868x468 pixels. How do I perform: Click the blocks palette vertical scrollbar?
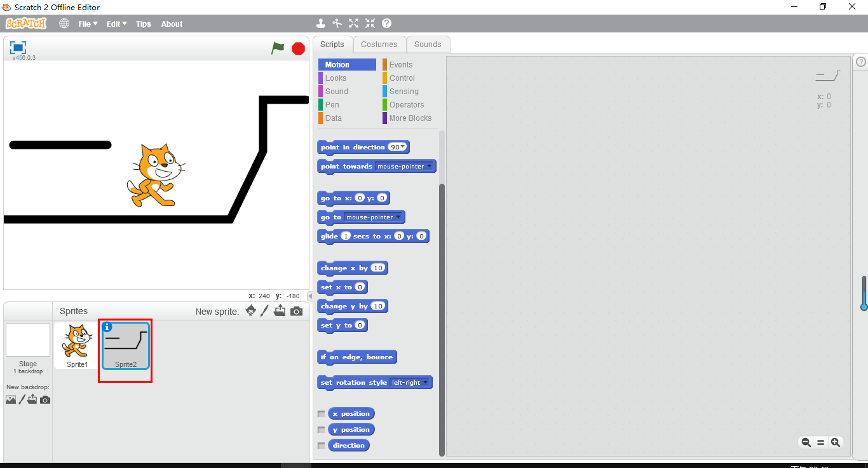point(442,320)
